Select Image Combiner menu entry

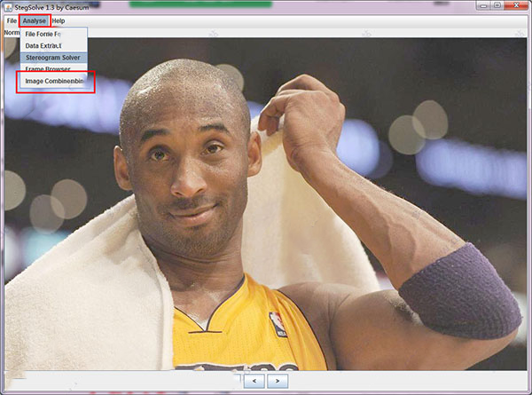point(53,81)
